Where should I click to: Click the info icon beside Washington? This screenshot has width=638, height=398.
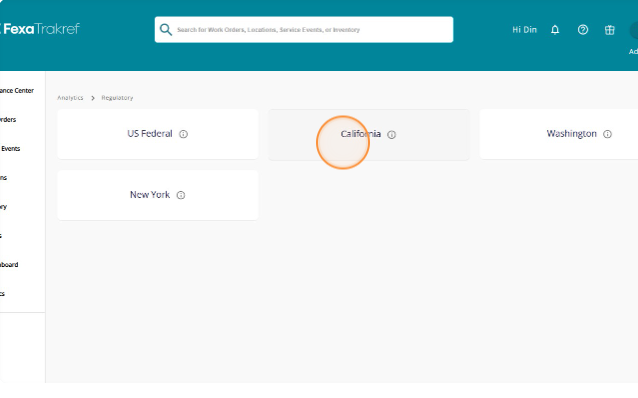tap(607, 134)
